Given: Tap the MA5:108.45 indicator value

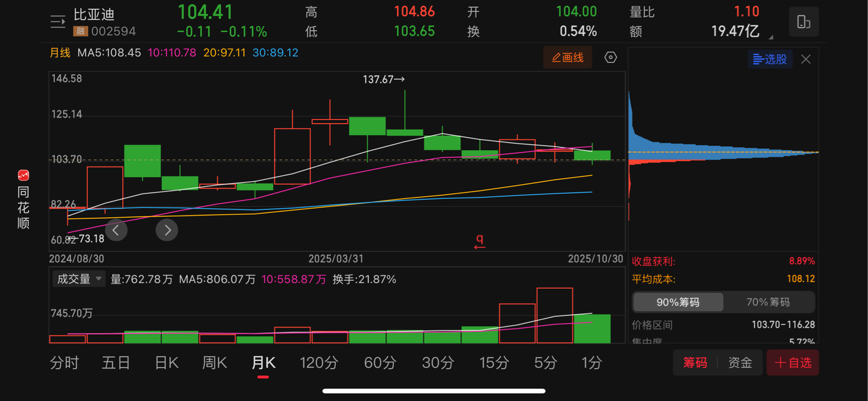Looking at the screenshot, I should [109, 53].
